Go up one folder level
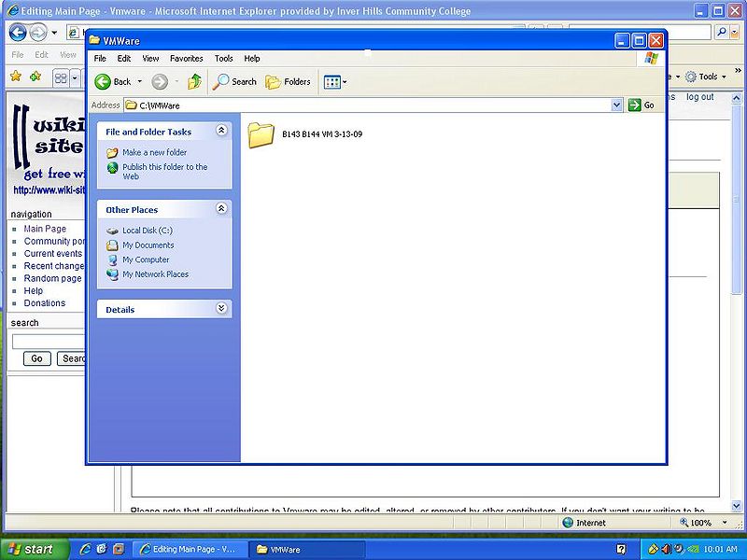The height and width of the screenshot is (560, 747). click(194, 82)
